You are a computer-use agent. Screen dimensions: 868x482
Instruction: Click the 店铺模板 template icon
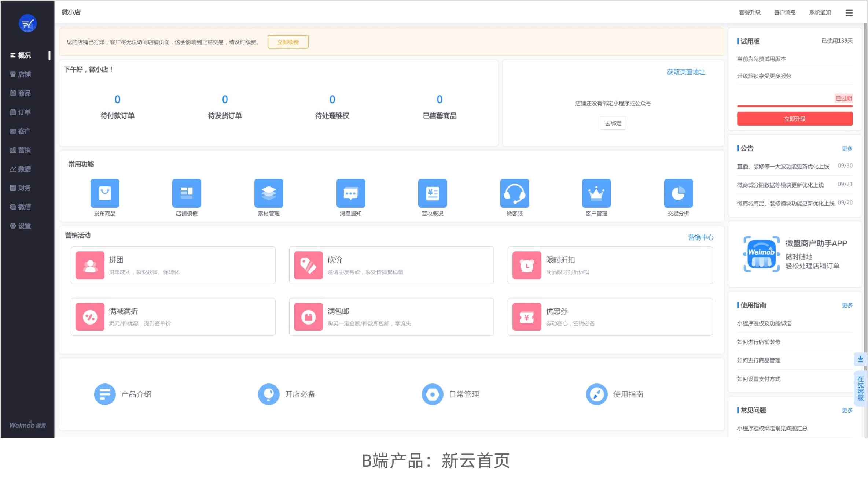coord(187,193)
